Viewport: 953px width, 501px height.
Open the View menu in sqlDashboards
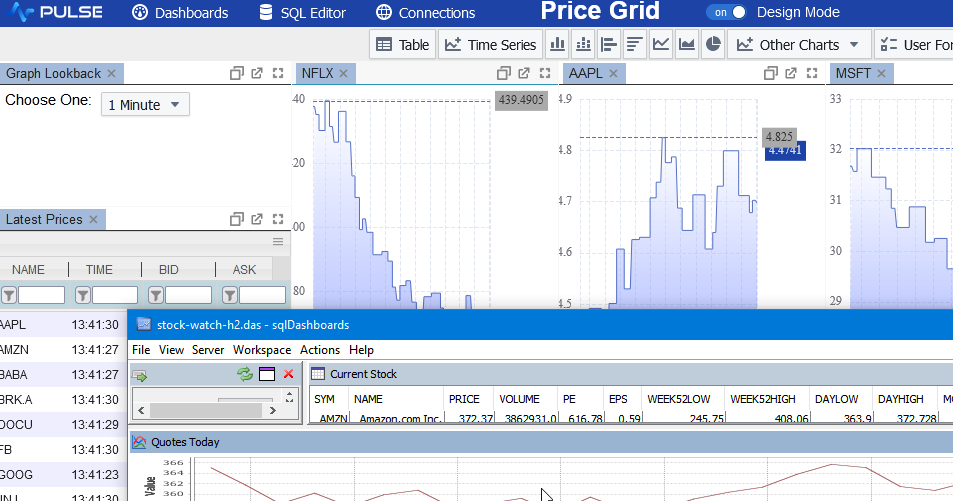click(171, 350)
